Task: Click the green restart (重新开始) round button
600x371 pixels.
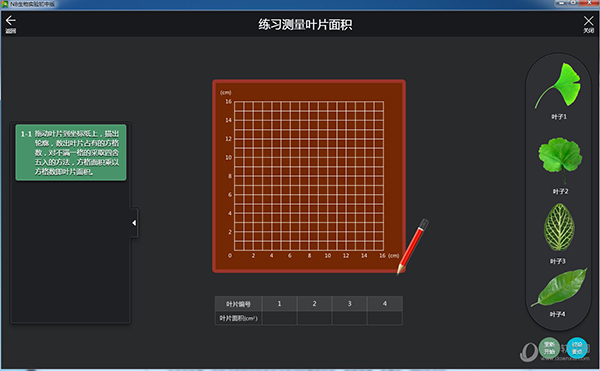Action: (x=549, y=348)
